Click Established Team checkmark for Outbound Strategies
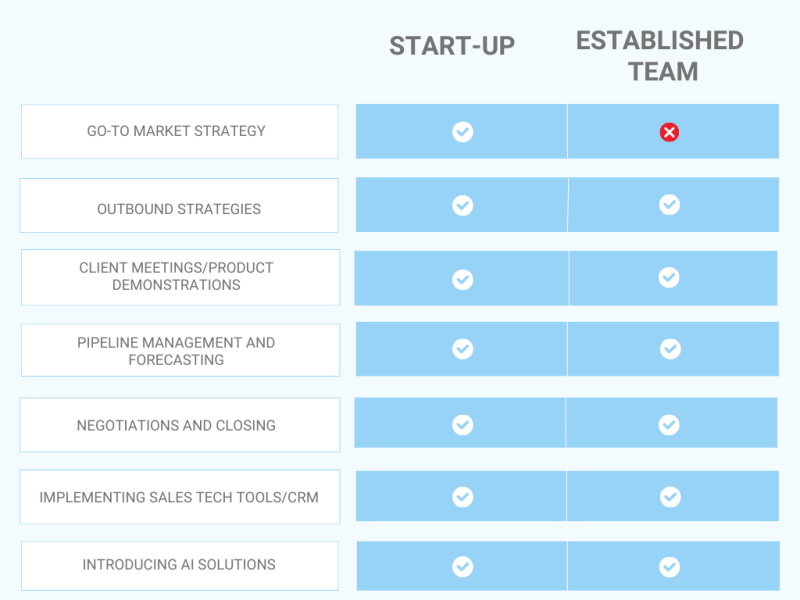This screenshot has width=800, height=600. tap(669, 205)
